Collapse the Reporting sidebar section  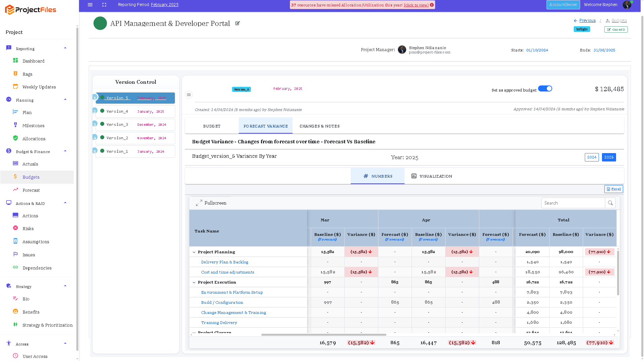(65, 48)
